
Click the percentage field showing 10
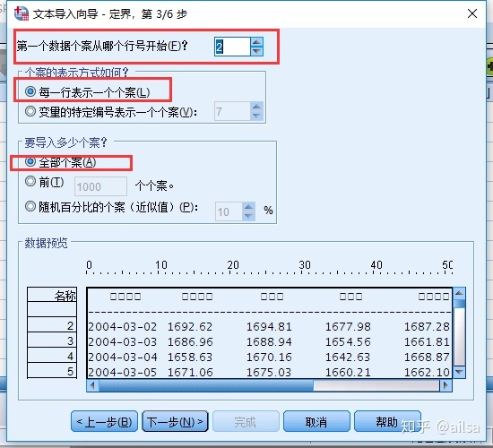pos(229,211)
